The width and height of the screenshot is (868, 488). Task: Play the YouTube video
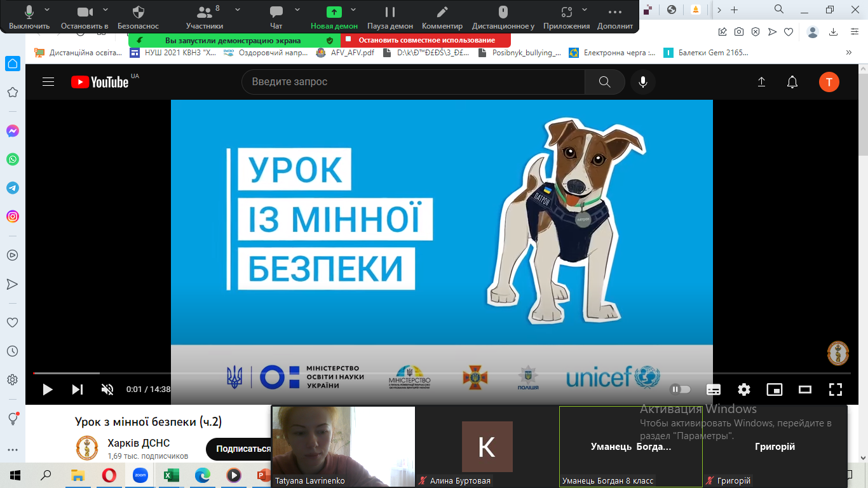coord(48,390)
